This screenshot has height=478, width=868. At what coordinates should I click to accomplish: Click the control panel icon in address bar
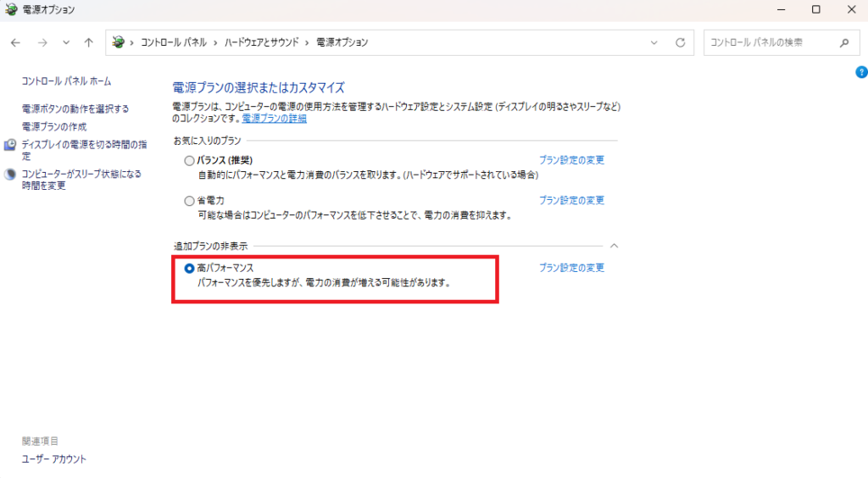(x=118, y=42)
